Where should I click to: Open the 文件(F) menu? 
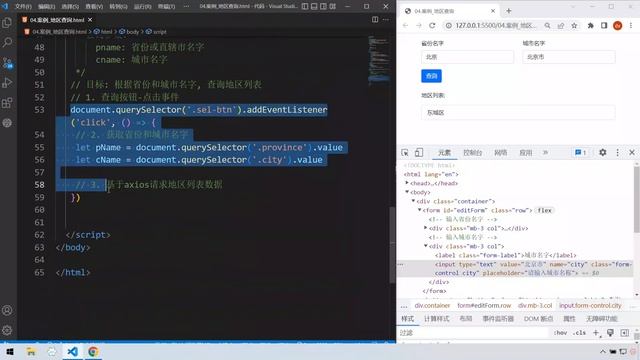tap(23, 7)
